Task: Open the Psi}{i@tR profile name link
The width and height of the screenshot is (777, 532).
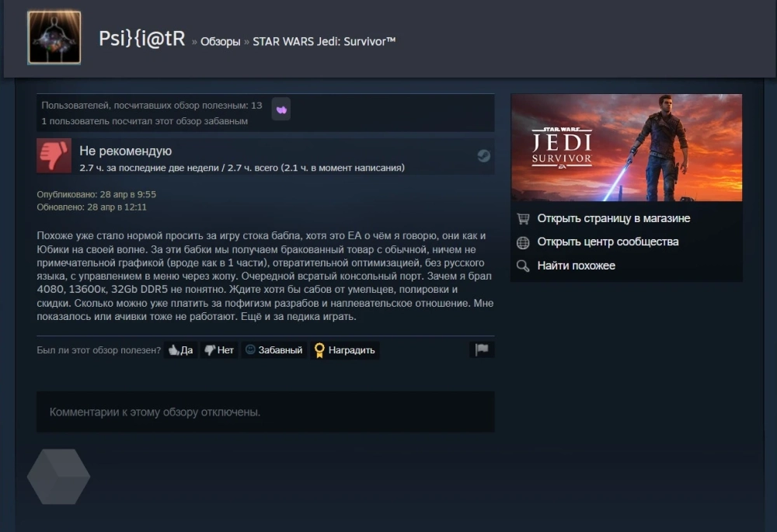Action: click(x=141, y=39)
